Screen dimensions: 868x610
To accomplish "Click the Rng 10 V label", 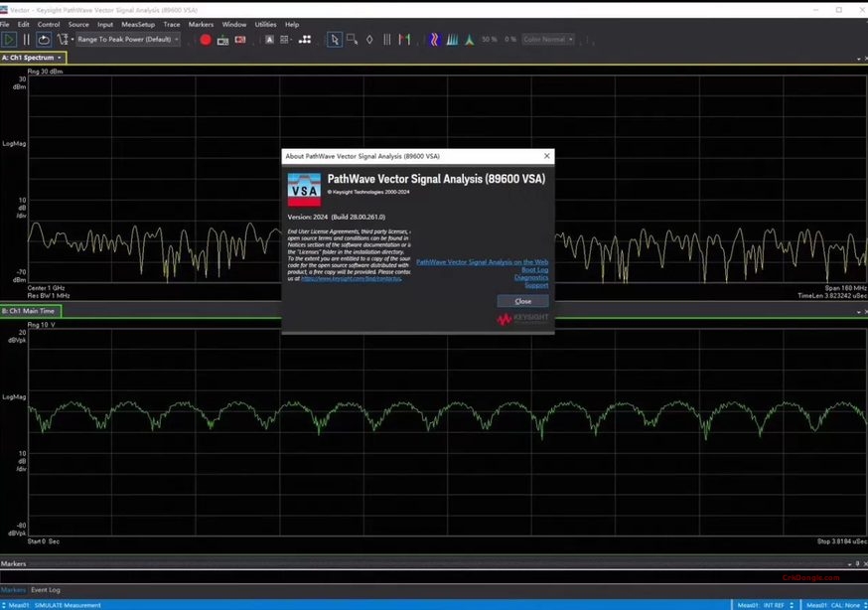I will [41, 325].
